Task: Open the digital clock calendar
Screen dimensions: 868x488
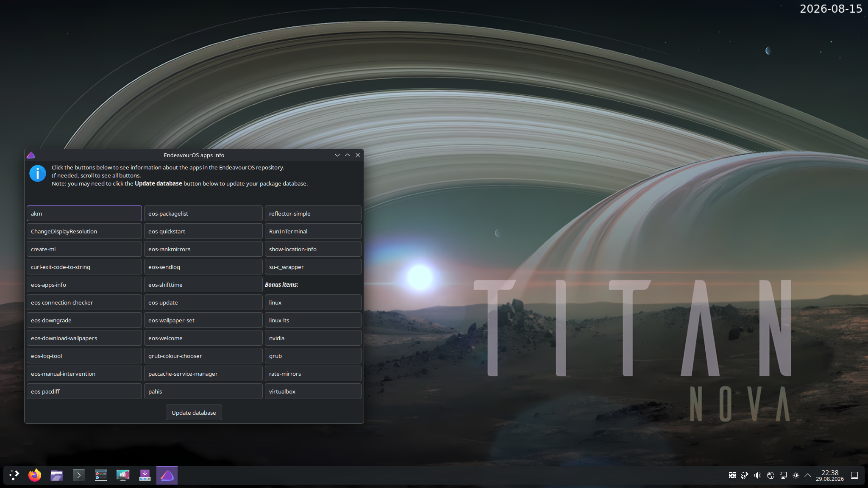Action: (x=830, y=475)
